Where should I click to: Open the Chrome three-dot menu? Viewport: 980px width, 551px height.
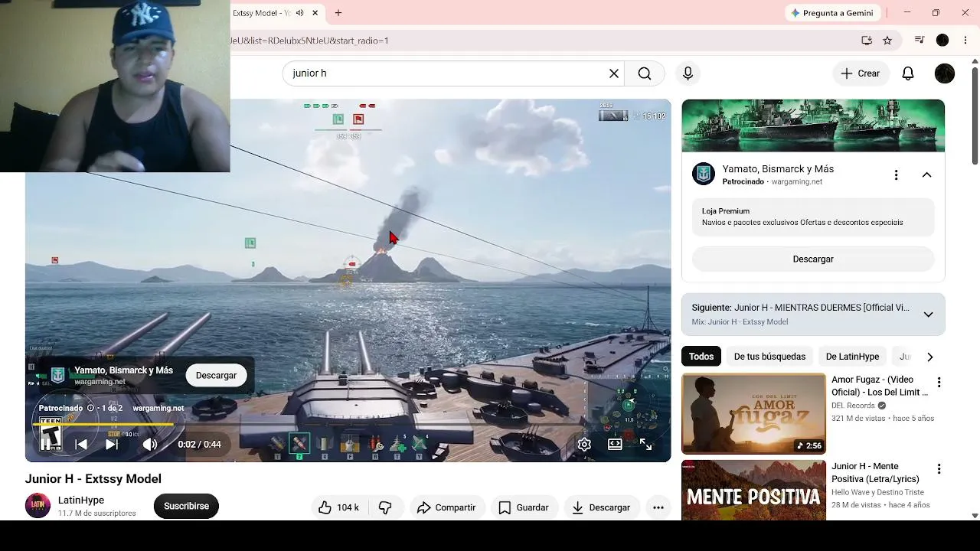[x=965, y=41]
